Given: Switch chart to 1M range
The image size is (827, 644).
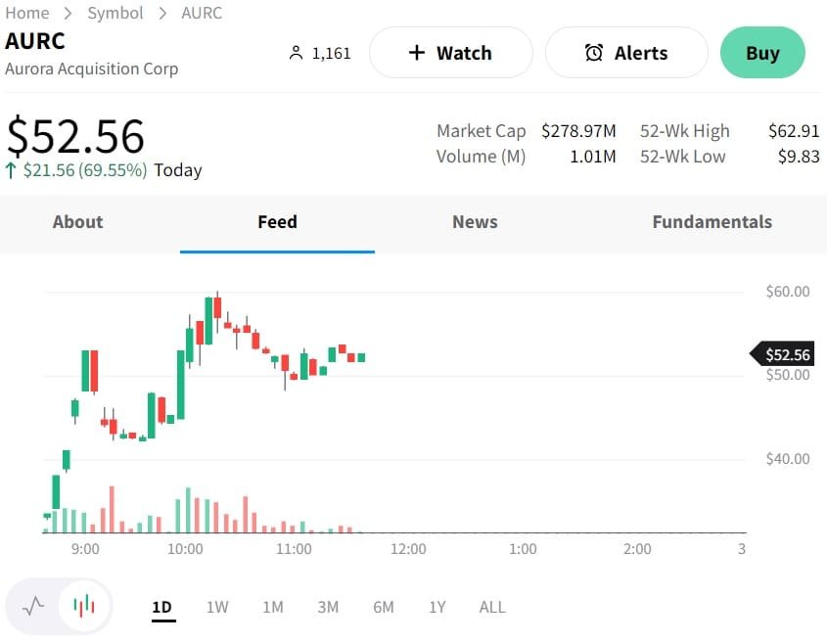Looking at the screenshot, I should (x=272, y=607).
